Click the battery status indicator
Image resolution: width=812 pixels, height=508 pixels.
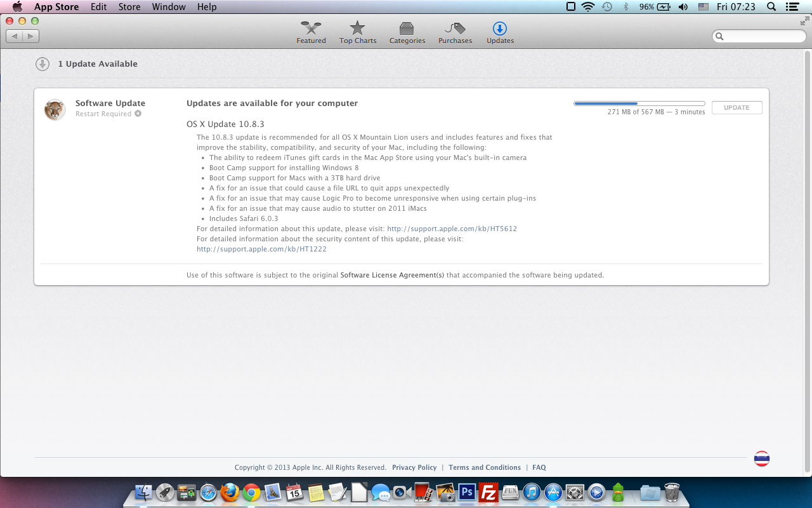(x=655, y=7)
